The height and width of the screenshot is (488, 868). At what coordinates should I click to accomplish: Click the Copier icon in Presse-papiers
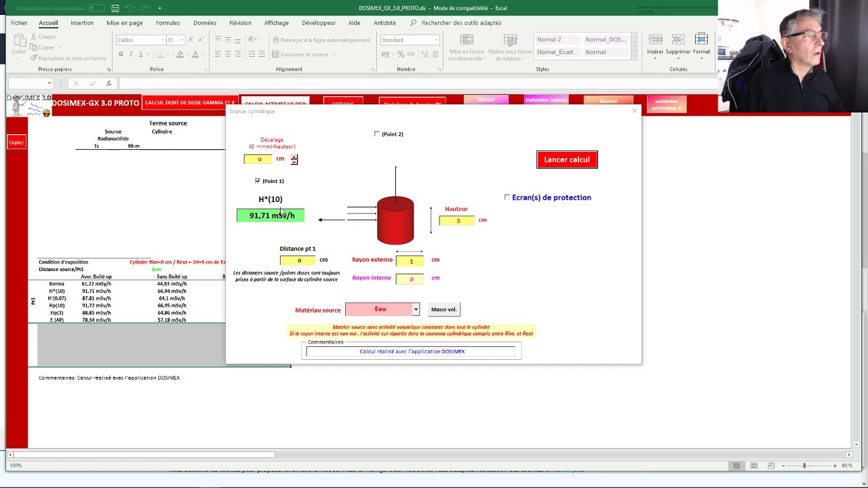point(43,47)
